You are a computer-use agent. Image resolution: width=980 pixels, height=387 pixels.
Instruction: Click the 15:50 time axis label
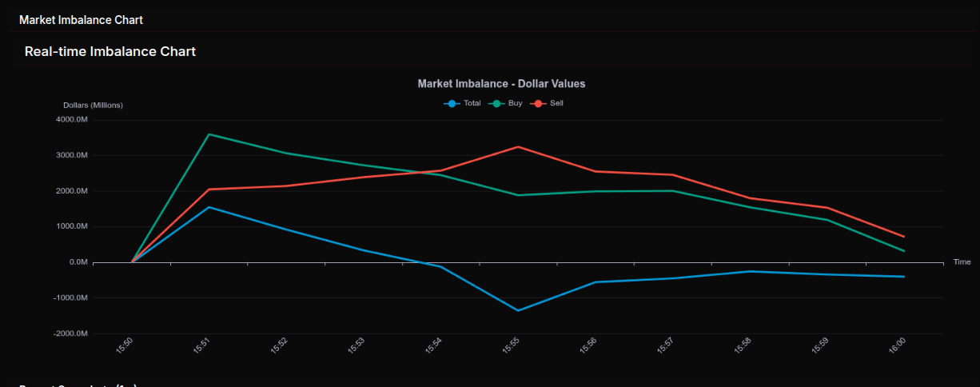pyautogui.click(x=124, y=345)
